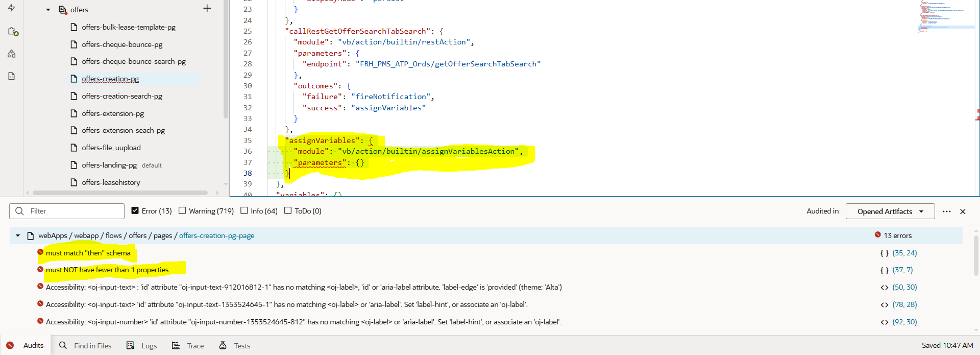Click the Tests flask icon in the bottom bar

click(223, 345)
